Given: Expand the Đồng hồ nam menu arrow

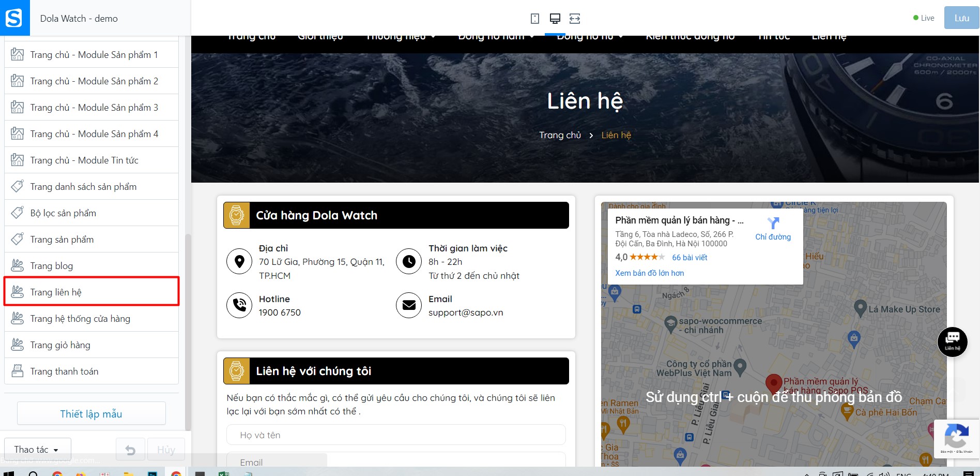Looking at the screenshot, I should coord(532,37).
